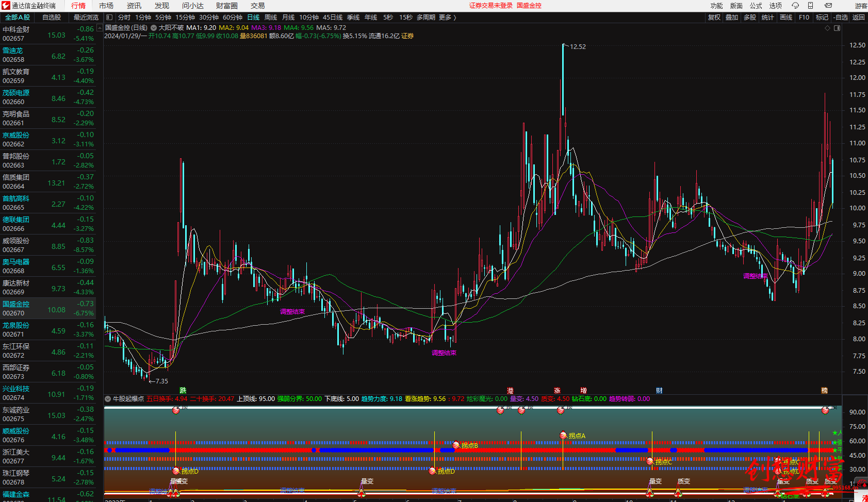Click the diamond icon above the price axis

(828, 28)
